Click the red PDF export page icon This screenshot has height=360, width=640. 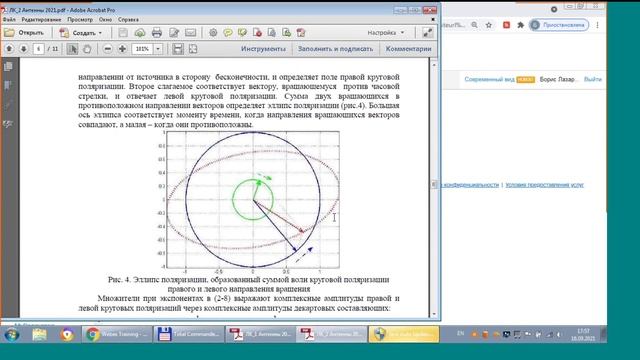pyautogui.click(x=301, y=33)
